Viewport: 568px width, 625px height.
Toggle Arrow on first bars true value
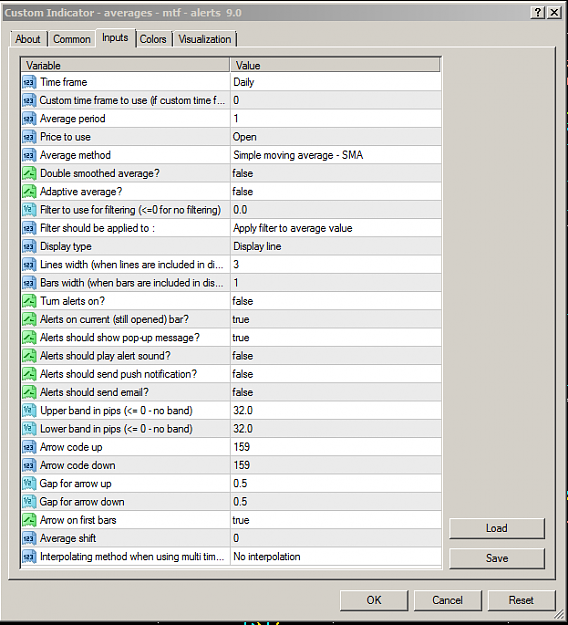(x=336, y=520)
